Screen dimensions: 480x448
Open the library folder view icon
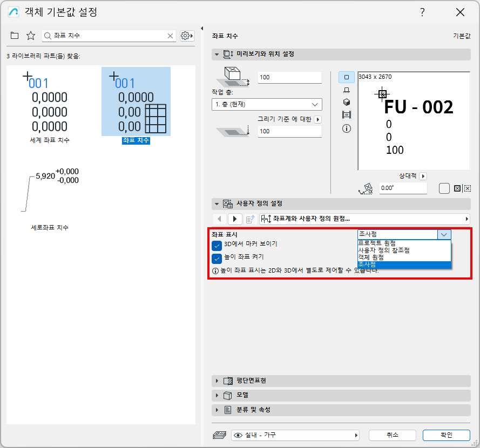15,36
